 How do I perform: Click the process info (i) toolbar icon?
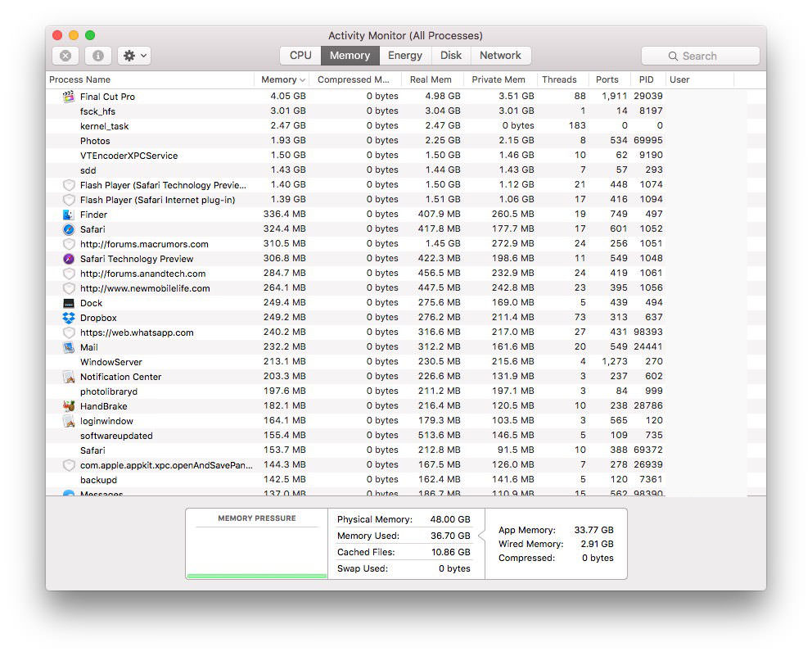click(x=98, y=56)
